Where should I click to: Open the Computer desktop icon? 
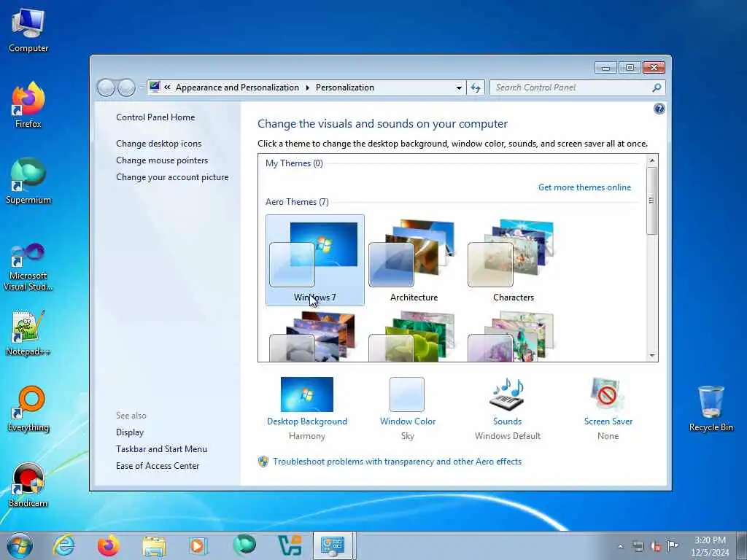click(28, 30)
